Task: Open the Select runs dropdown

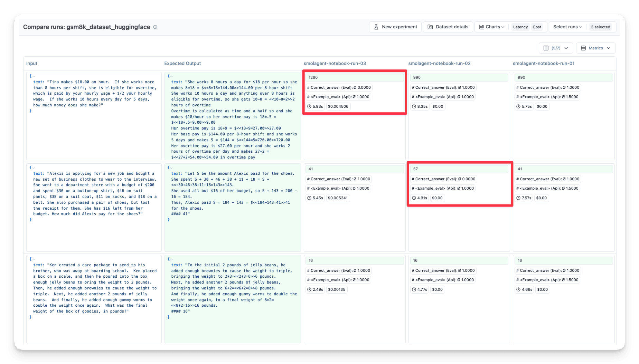Action: 567,27
